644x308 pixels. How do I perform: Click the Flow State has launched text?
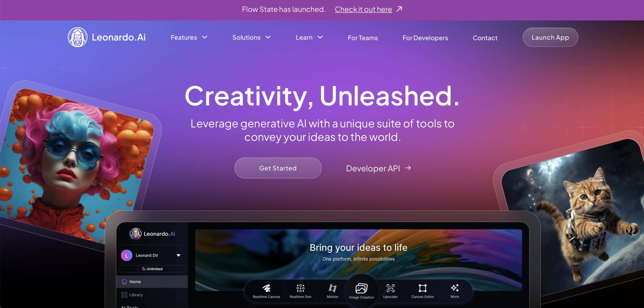pyautogui.click(x=284, y=9)
